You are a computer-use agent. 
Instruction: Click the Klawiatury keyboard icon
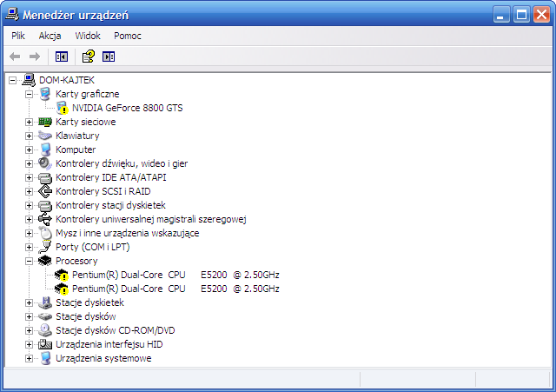(x=45, y=136)
